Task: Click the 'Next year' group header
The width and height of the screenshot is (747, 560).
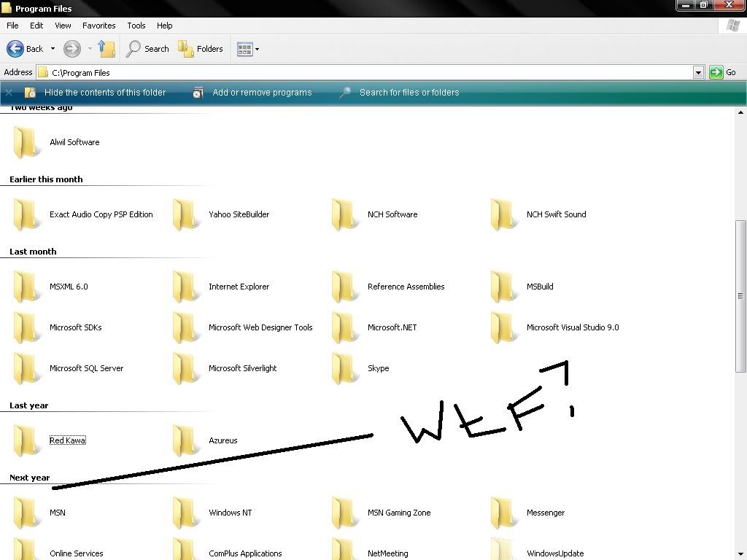Action: 29,478
